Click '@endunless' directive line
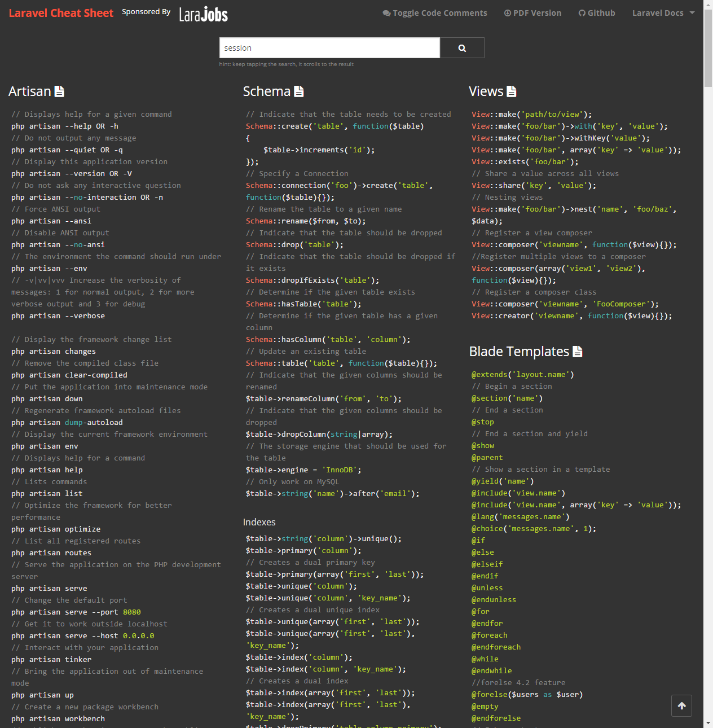 (x=494, y=600)
